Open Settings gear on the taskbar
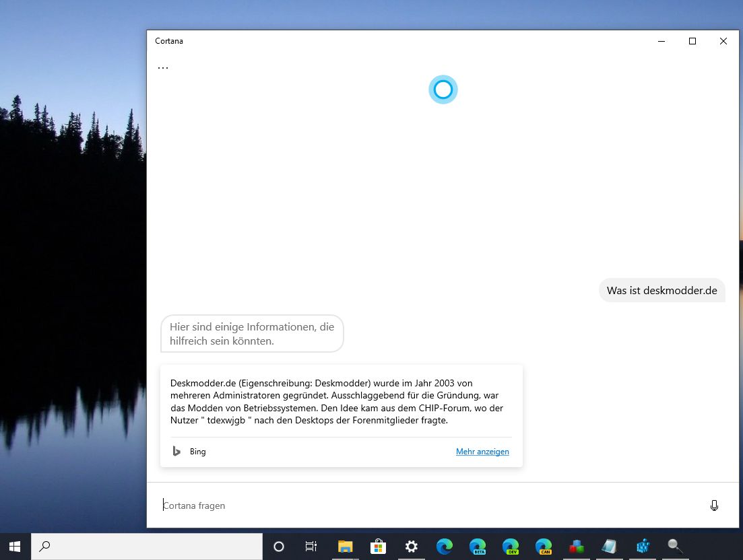Image resolution: width=743 pixels, height=560 pixels. (x=412, y=547)
